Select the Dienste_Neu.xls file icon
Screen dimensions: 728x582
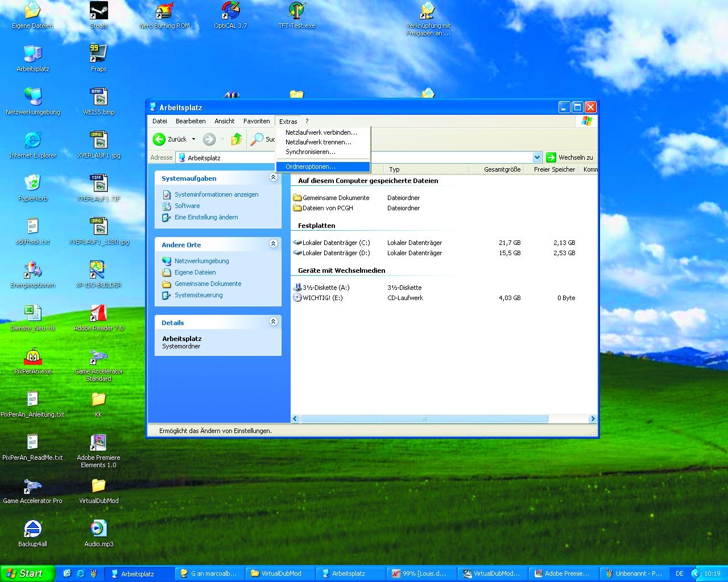[32, 318]
